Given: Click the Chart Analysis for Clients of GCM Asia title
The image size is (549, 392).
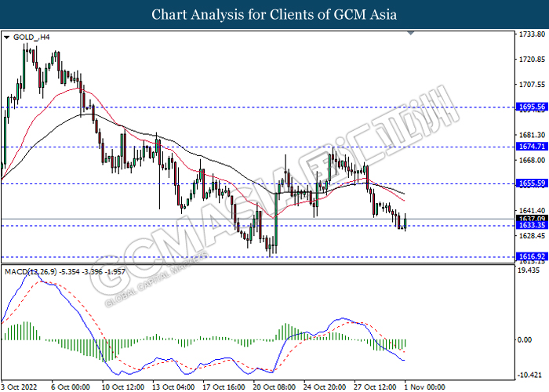Looking at the screenshot, I should 274,15.
